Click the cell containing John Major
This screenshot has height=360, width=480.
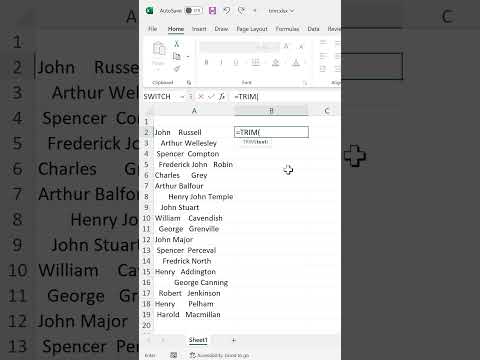pos(194,240)
